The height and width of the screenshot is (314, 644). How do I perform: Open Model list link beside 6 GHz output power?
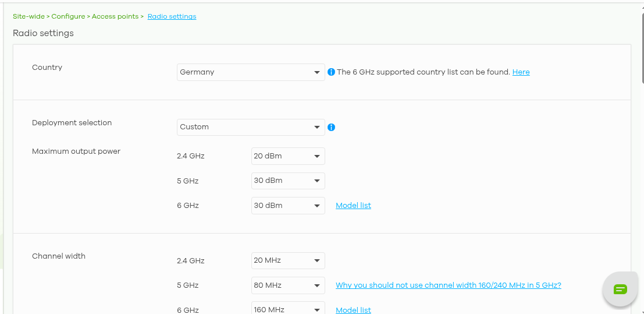[x=353, y=206]
